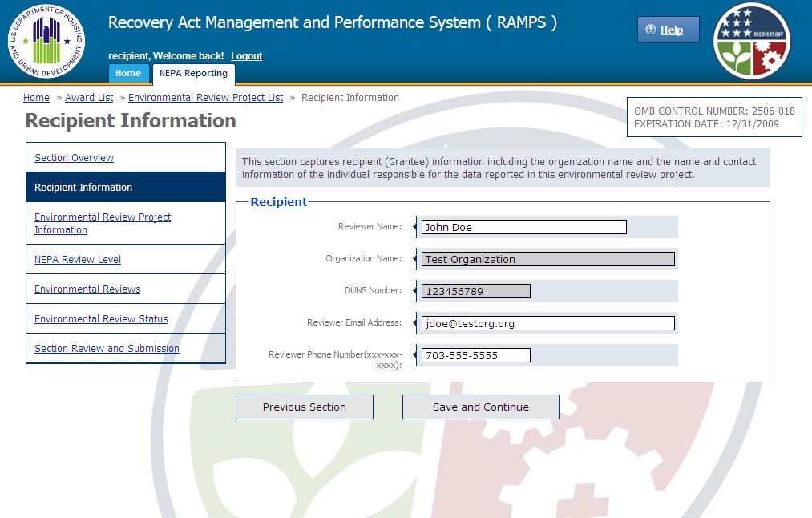Go to NEPA Review Level section
This screenshot has height=518, width=812.
click(x=78, y=260)
